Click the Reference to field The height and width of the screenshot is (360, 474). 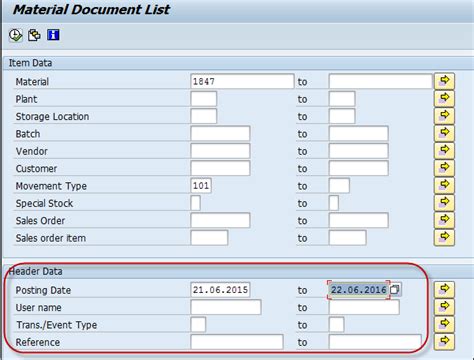[375, 342]
